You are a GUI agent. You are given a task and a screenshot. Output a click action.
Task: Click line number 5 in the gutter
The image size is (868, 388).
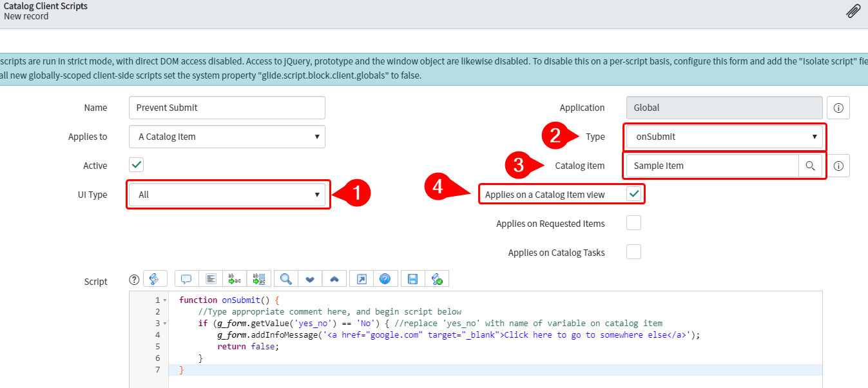(157, 347)
